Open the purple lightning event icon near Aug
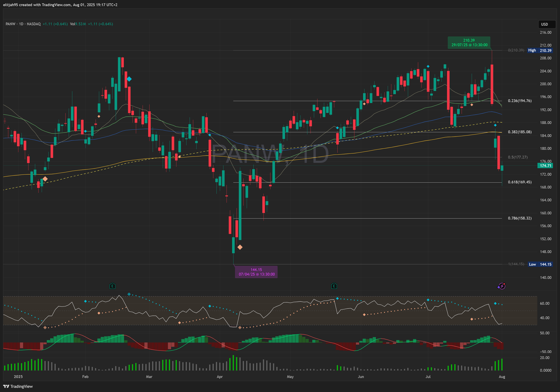Screen dimensions: 560x392 pyautogui.click(x=502, y=286)
